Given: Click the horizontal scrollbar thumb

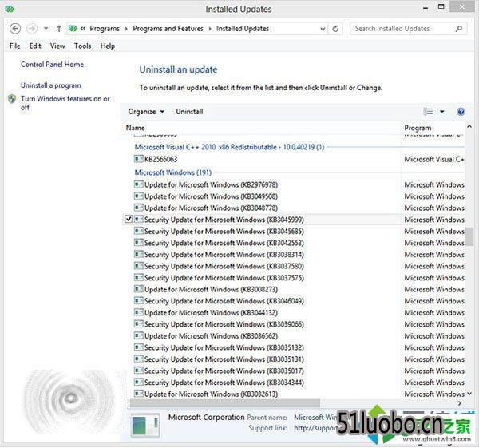Looking at the screenshot, I should 225,403.
